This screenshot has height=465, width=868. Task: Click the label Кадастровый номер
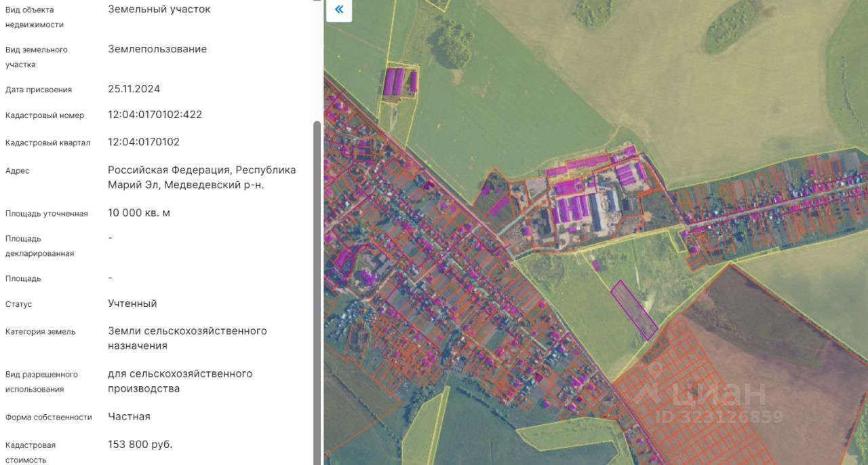point(45,115)
